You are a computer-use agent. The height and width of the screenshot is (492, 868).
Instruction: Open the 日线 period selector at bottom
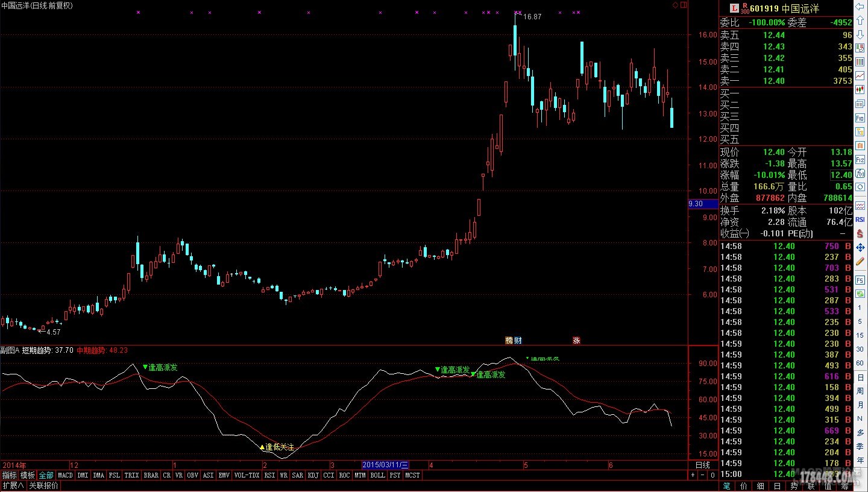(x=703, y=465)
